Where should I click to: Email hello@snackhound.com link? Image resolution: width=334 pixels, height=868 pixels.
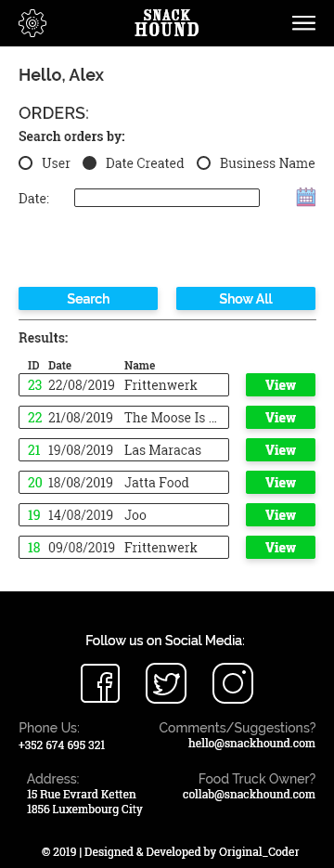251,743
